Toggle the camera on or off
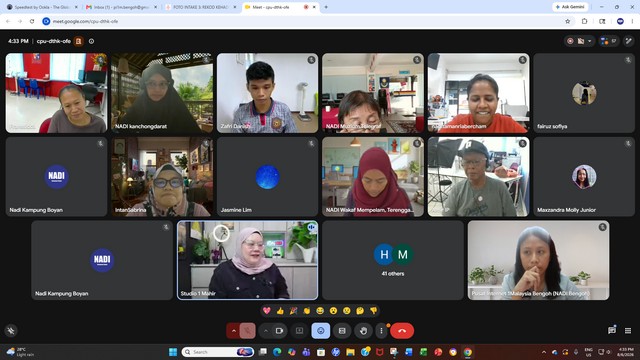The width and height of the screenshot is (640, 360). point(280,331)
